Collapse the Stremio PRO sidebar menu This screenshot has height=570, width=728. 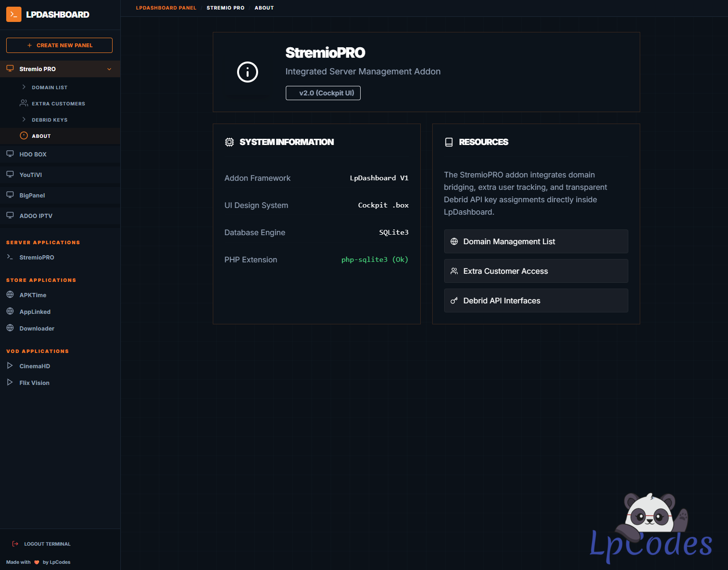coord(109,69)
